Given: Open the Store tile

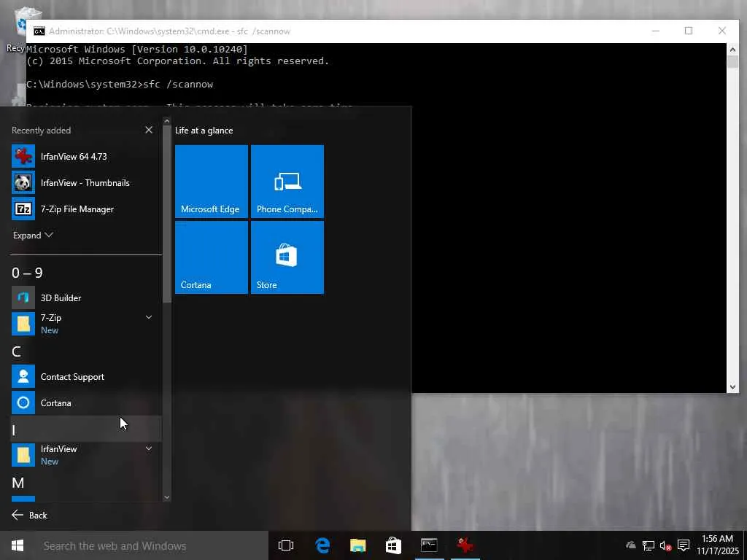Looking at the screenshot, I should 287,257.
